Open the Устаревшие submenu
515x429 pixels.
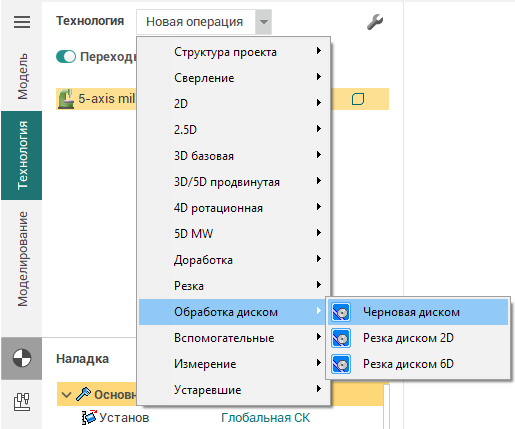pyautogui.click(x=235, y=390)
